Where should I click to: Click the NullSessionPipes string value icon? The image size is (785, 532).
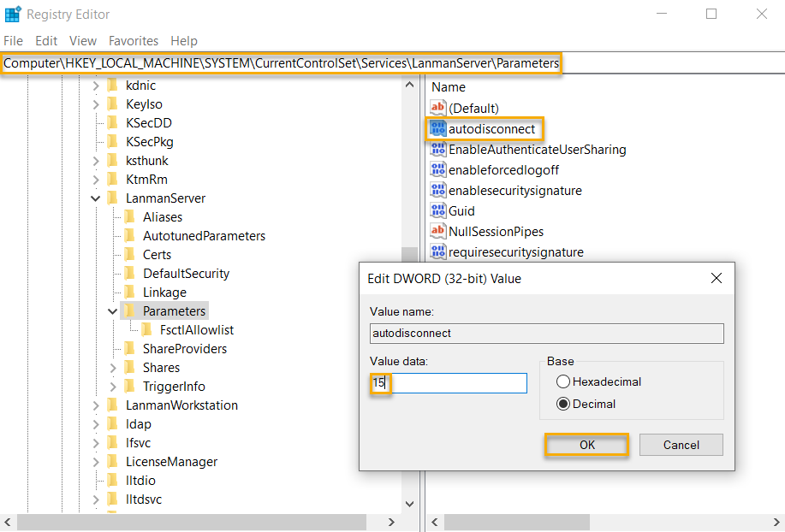coord(438,232)
